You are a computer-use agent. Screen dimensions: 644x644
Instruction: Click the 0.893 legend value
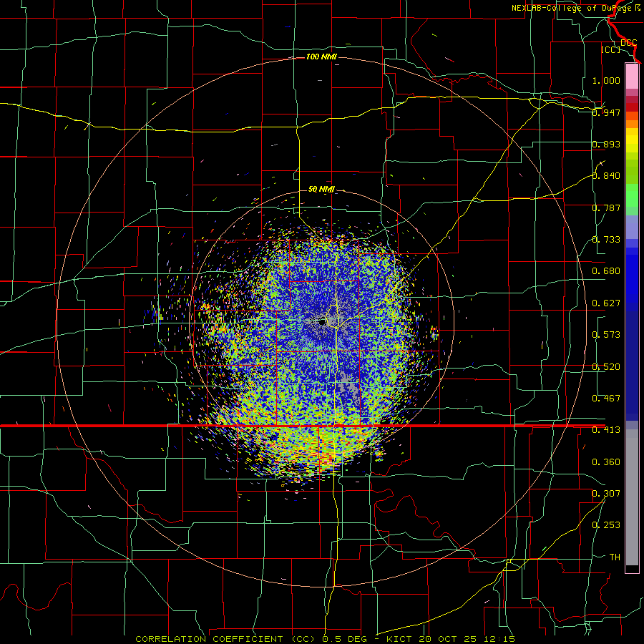(606, 144)
